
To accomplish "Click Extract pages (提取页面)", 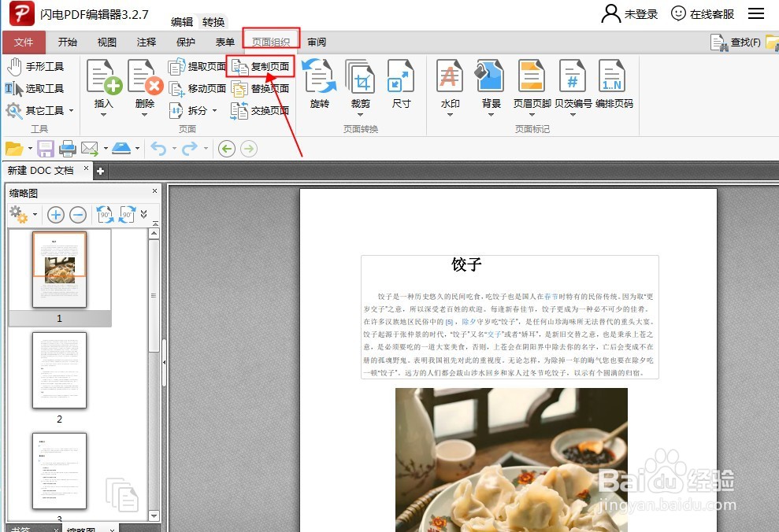I will 197,66.
